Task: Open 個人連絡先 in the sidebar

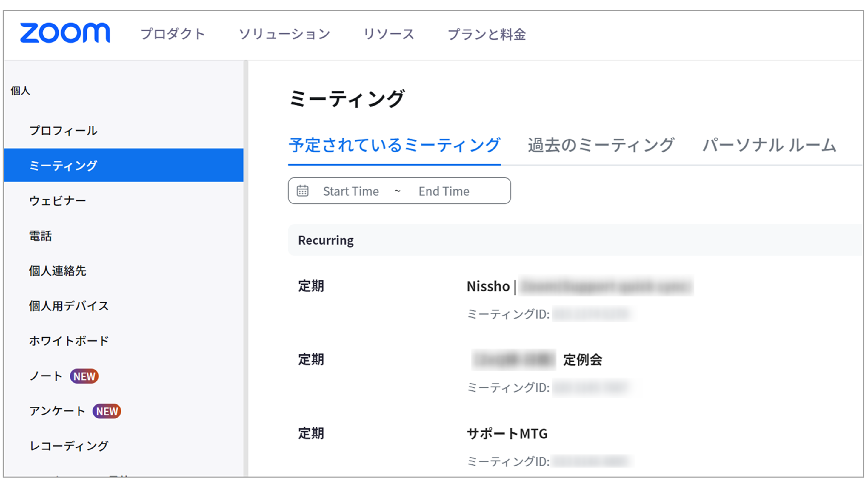Action: [x=58, y=271]
